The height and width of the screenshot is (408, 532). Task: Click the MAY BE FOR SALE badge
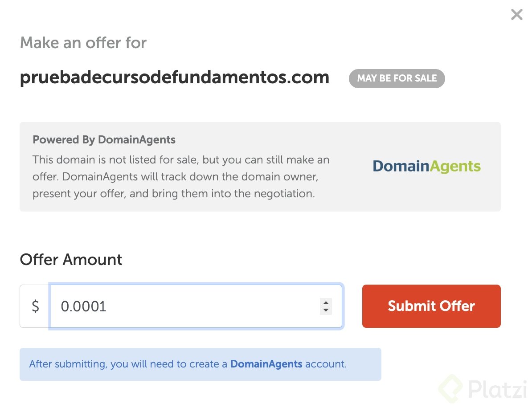point(397,78)
